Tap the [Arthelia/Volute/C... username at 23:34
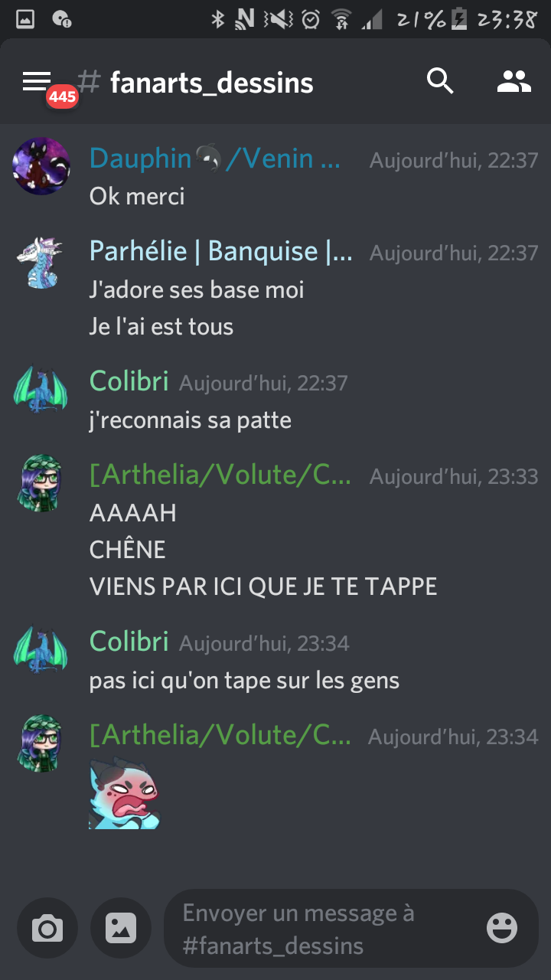Screen dimensions: 551x980 point(220,735)
